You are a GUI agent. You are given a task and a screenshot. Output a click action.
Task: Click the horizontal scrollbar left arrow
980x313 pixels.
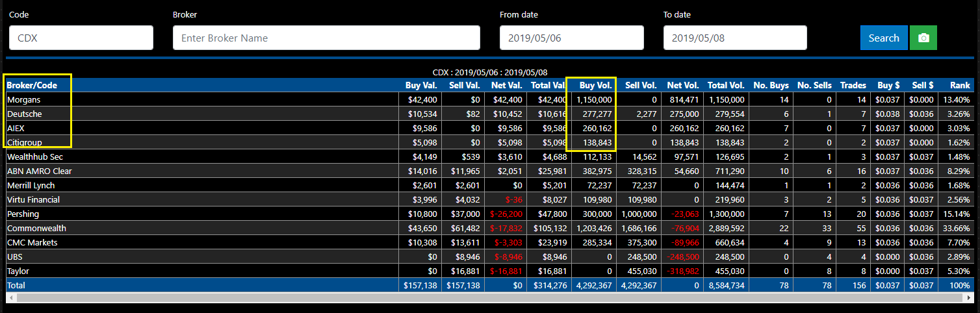(10, 297)
